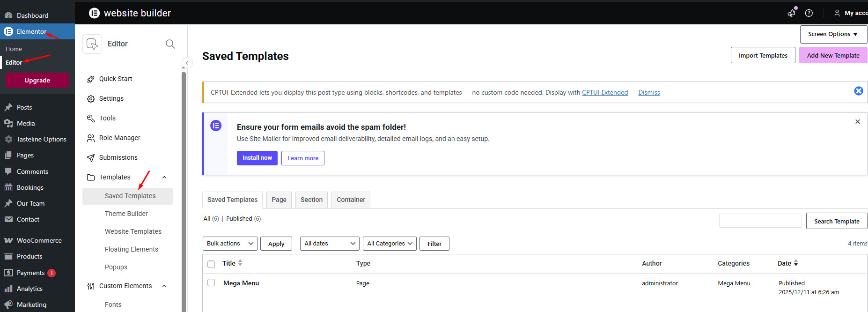The image size is (868, 312).
Task: Collapse the Templates section chevron
Action: click(x=164, y=177)
